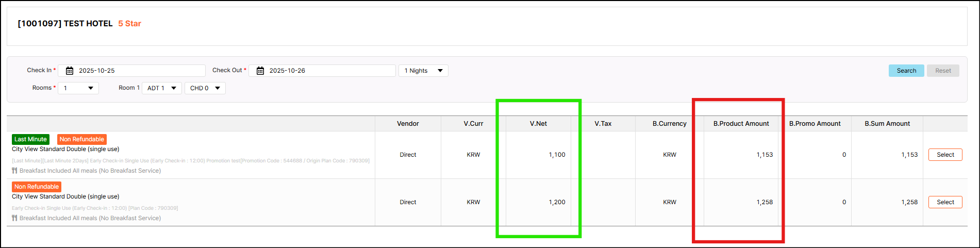This screenshot has width=980, height=248.
Task: Click the Check In calendar icon
Action: tap(70, 71)
